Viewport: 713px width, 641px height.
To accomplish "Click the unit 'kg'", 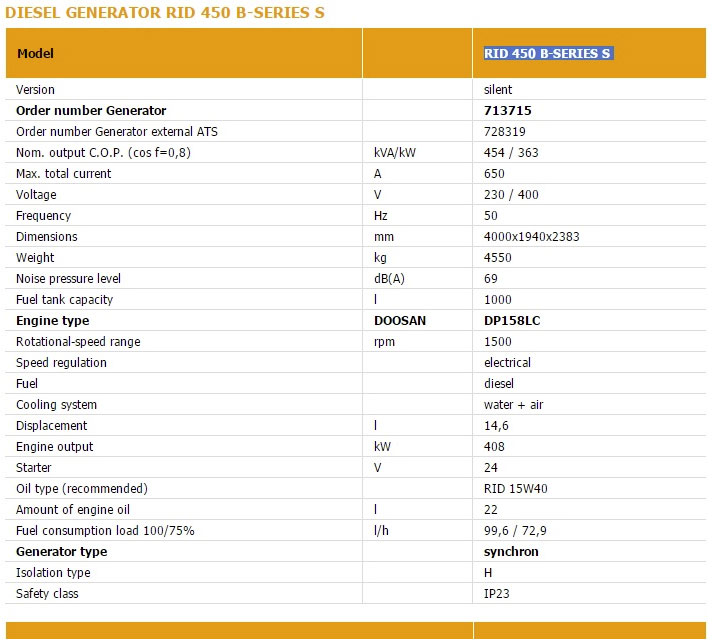I will (x=380, y=258).
